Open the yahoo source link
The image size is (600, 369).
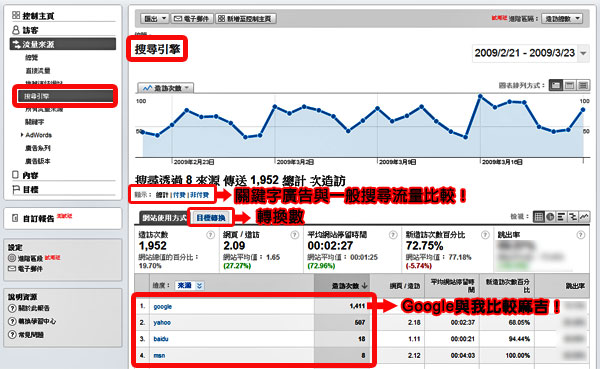click(162, 323)
